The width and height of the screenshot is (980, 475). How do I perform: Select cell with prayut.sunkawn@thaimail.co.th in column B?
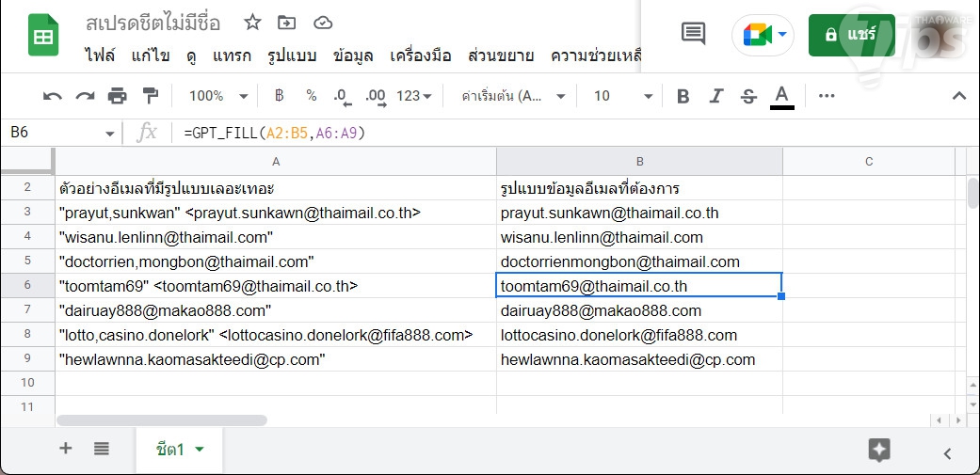pyautogui.click(x=639, y=213)
